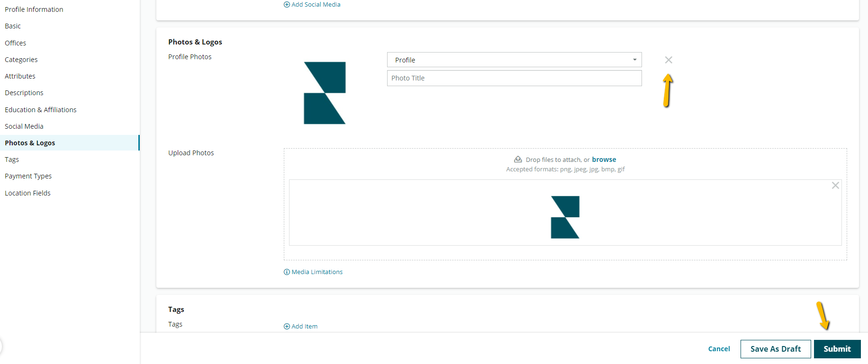Cancel the profile edit

[x=719, y=349]
